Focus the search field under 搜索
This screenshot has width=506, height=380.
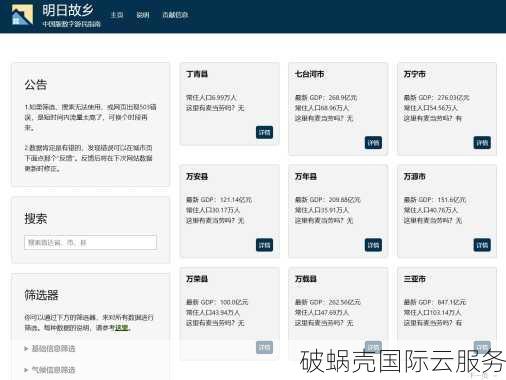point(90,242)
